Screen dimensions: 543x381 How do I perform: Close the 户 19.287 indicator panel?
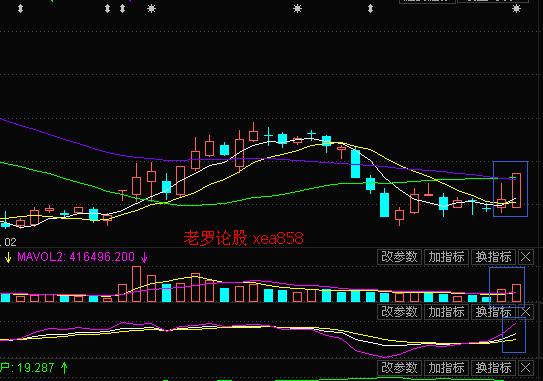pyautogui.click(x=525, y=367)
